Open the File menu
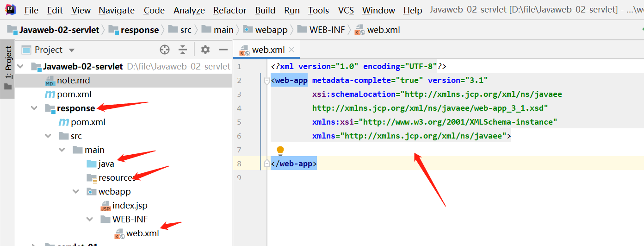 (31, 10)
